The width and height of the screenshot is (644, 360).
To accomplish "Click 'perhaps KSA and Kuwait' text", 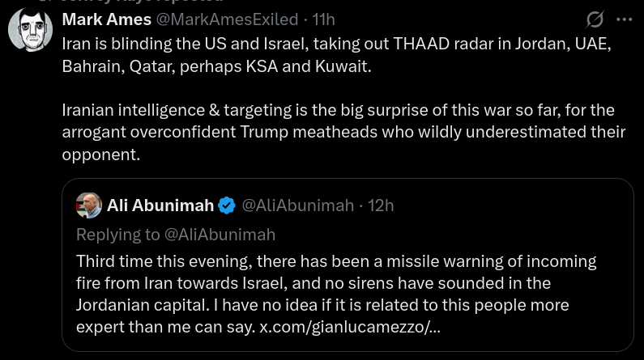I will [x=288, y=66].
